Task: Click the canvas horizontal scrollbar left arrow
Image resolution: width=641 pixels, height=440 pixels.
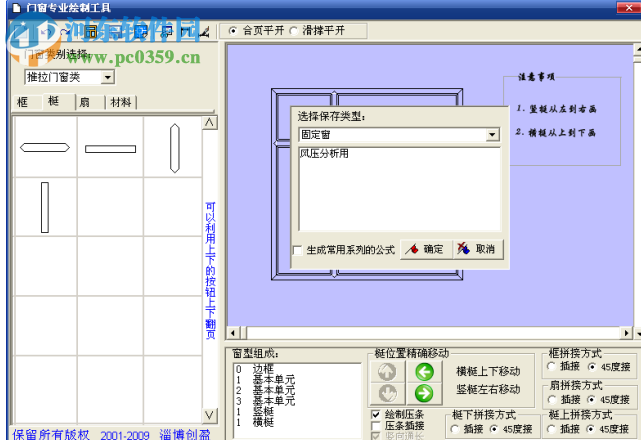Action: [233, 333]
